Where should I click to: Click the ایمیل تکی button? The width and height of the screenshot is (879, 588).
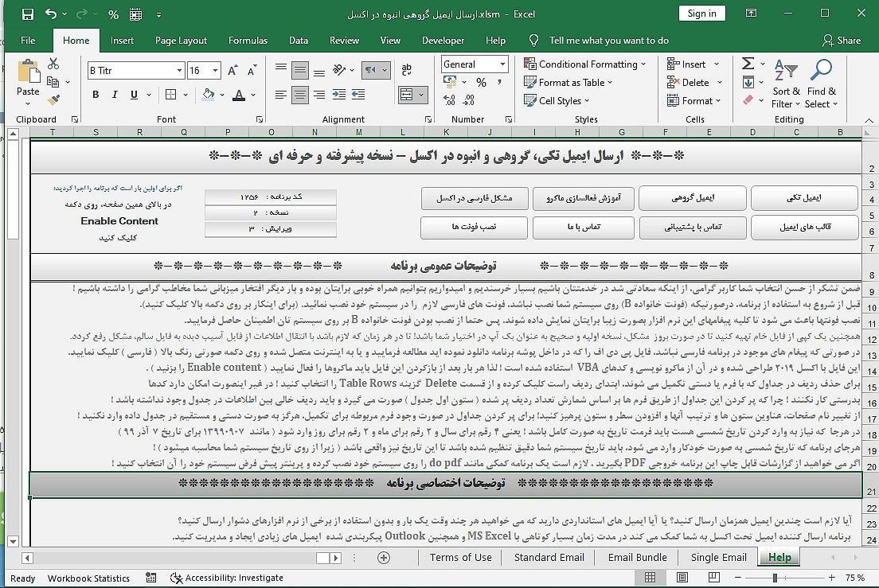[804, 197]
